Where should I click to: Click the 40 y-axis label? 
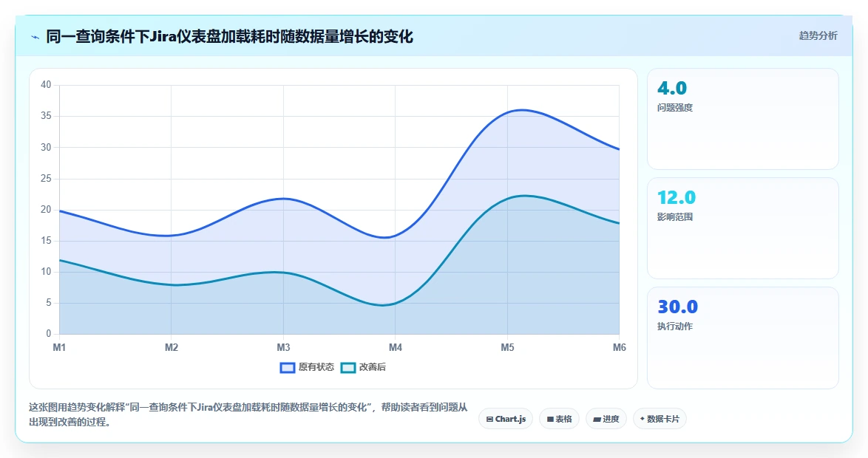[46, 85]
